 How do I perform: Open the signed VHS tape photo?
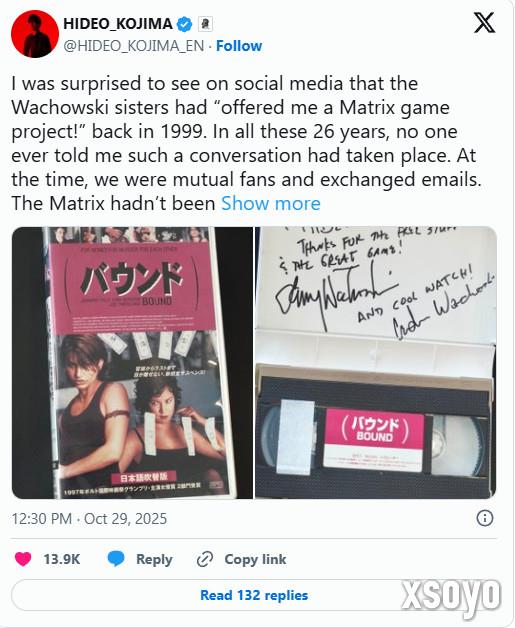pyautogui.click(x=376, y=362)
